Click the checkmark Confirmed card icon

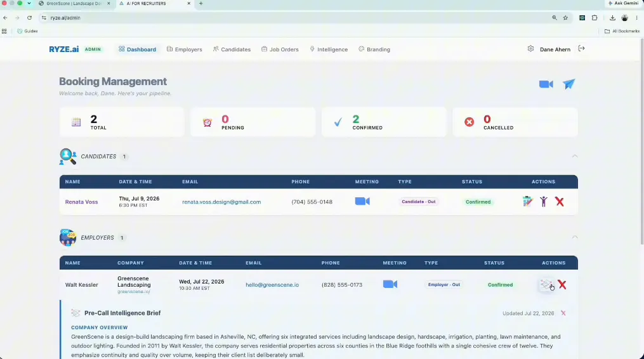click(x=338, y=122)
